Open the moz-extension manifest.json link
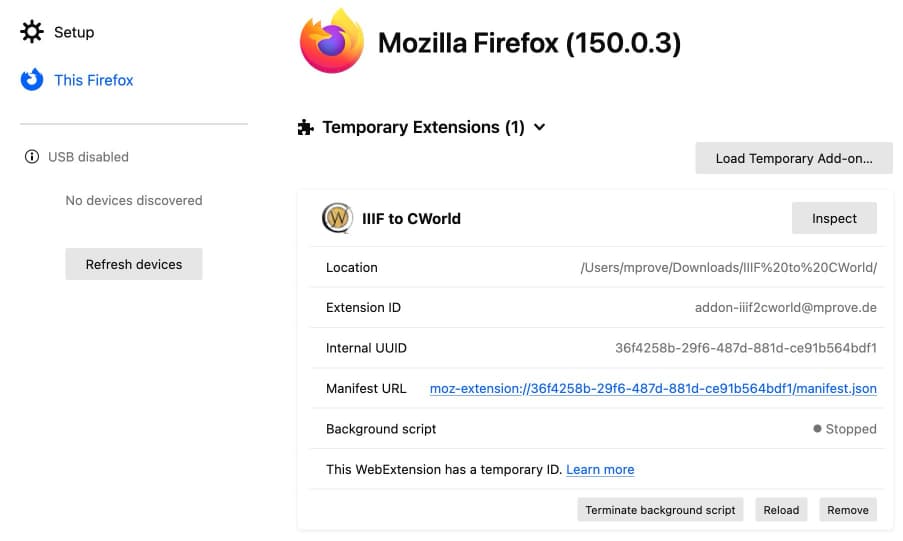 (653, 389)
